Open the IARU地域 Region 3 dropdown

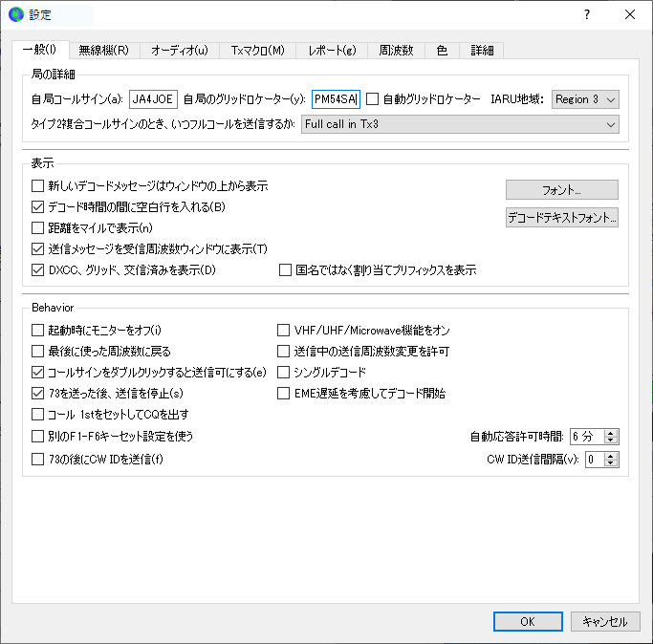(585, 99)
